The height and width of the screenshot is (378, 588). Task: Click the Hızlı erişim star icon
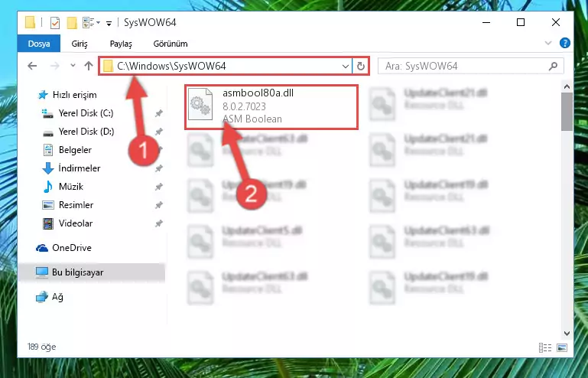pyautogui.click(x=43, y=95)
